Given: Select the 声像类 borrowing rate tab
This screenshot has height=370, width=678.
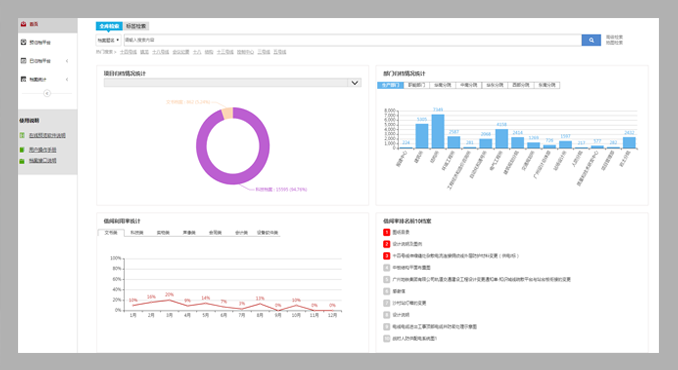Looking at the screenshot, I should tap(189, 233).
